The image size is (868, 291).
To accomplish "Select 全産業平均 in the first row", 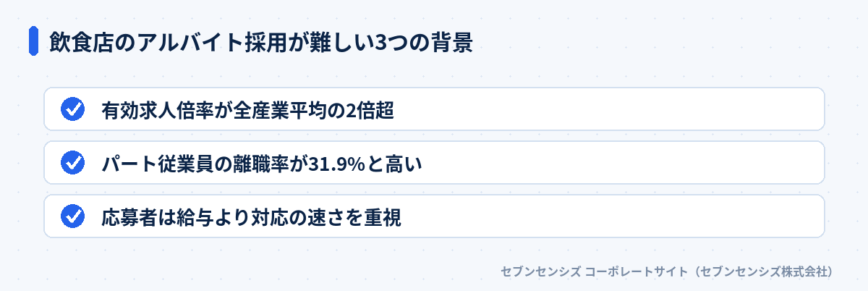I will click(x=278, y=110).
